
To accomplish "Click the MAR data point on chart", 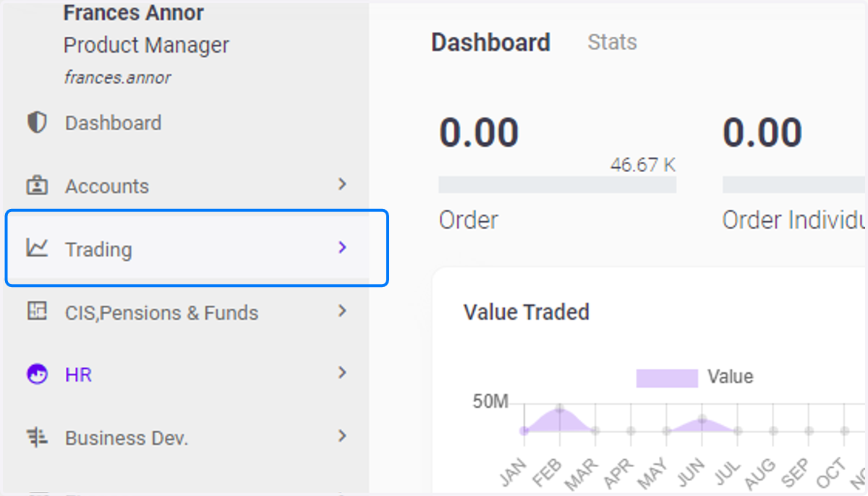I will tap(595, 431).
